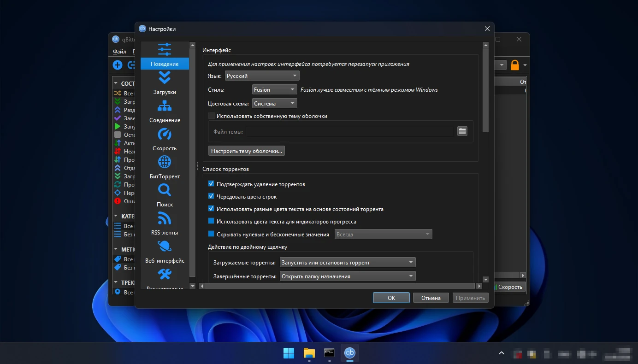Collapse the 'КАТЕ' section in qBittorrent sidebar
Screen dimensions: 638x364
coord(116,216)
